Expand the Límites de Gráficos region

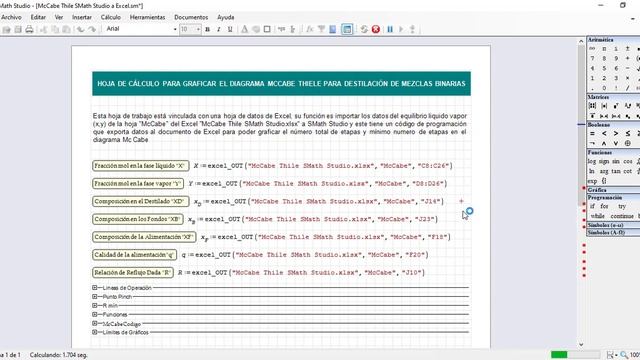(x=95, y=332)
